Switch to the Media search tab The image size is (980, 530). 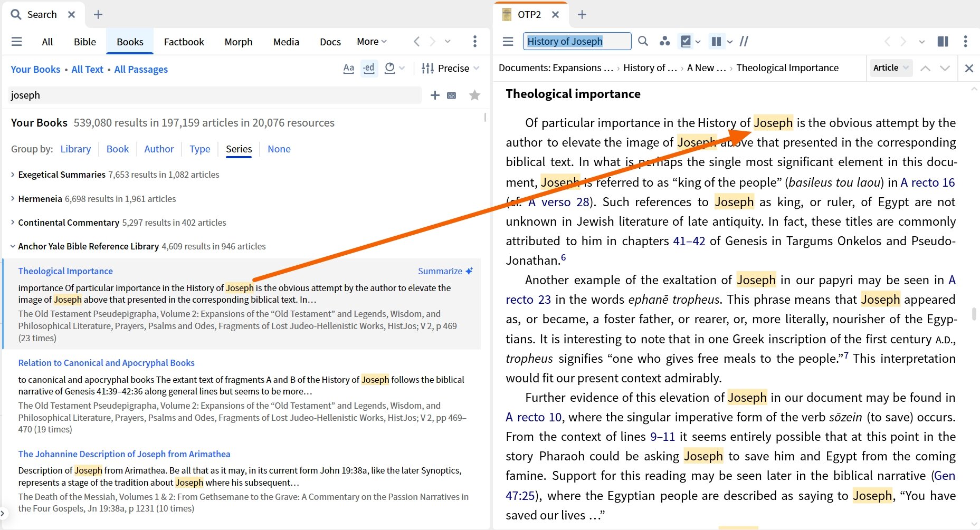click(x=287, y=42)
